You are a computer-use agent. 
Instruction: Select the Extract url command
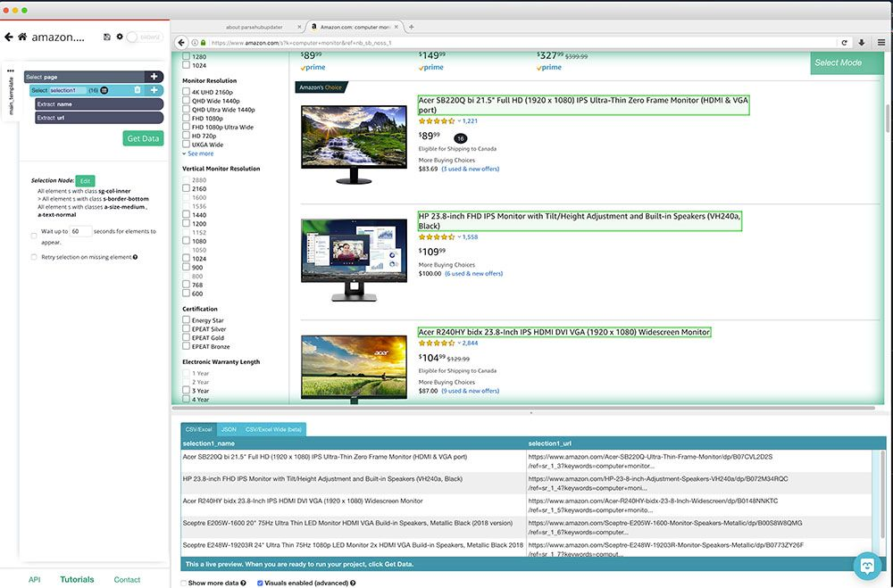pyautogui.click(x=99, y=118)
